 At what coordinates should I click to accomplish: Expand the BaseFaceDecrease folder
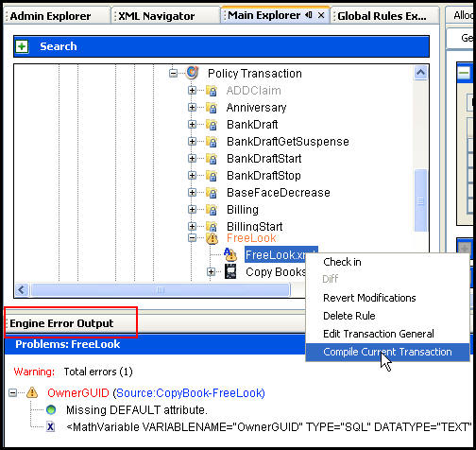click(192, 193)
